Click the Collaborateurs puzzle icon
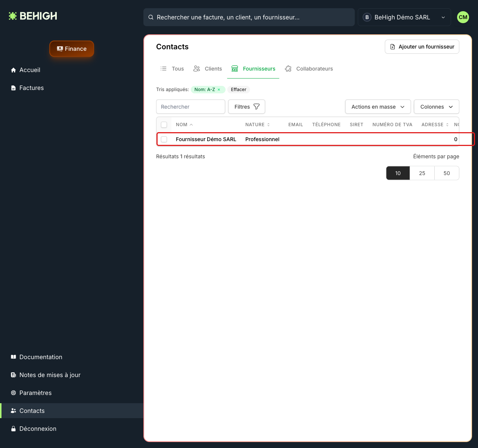This screenshot has width=478, height=448. point(288,69)
